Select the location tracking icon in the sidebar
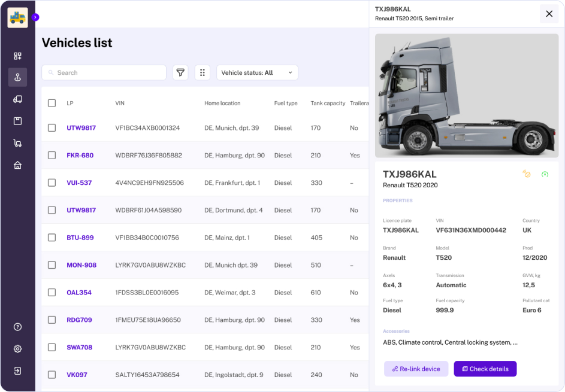Image resolution: width=565 pixels, height=392 pixels. 17,77
